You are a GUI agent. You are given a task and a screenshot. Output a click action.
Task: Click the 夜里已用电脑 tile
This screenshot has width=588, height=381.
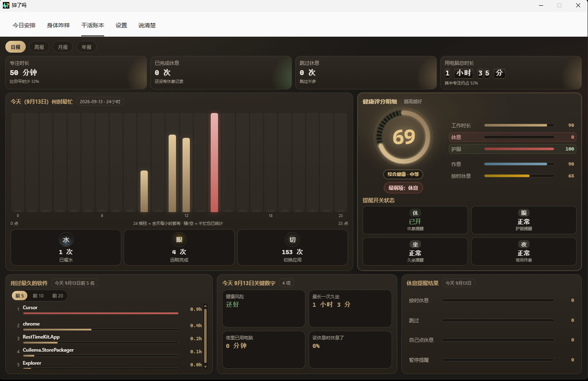(x=264, y=350)
